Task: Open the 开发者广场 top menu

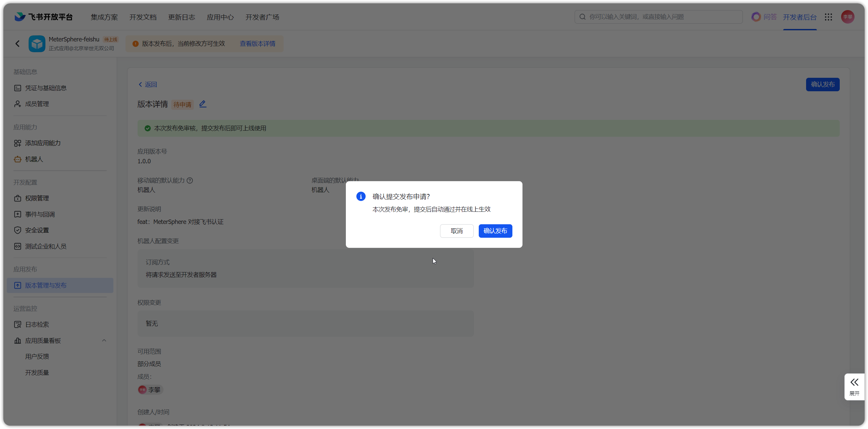Action: click(x=262, y=17)
